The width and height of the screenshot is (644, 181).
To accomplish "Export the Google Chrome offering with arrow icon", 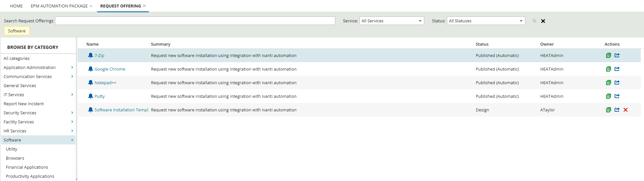I will pos(617,69).
